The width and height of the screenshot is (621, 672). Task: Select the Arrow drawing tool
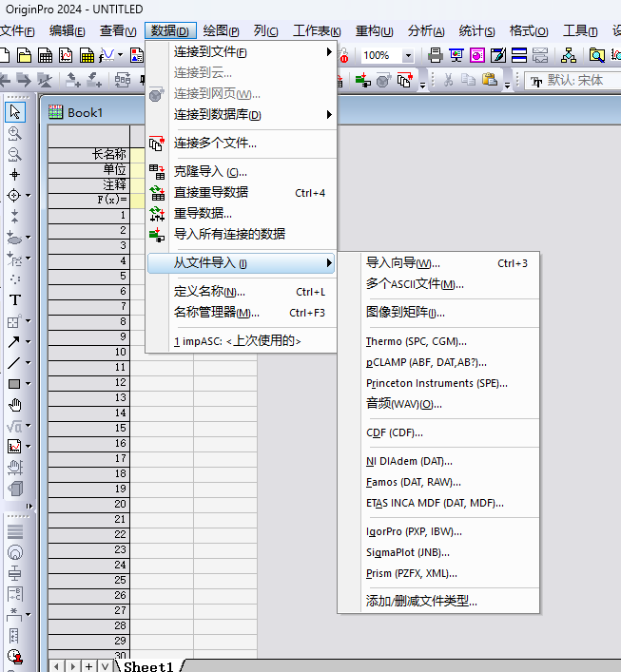14,341
